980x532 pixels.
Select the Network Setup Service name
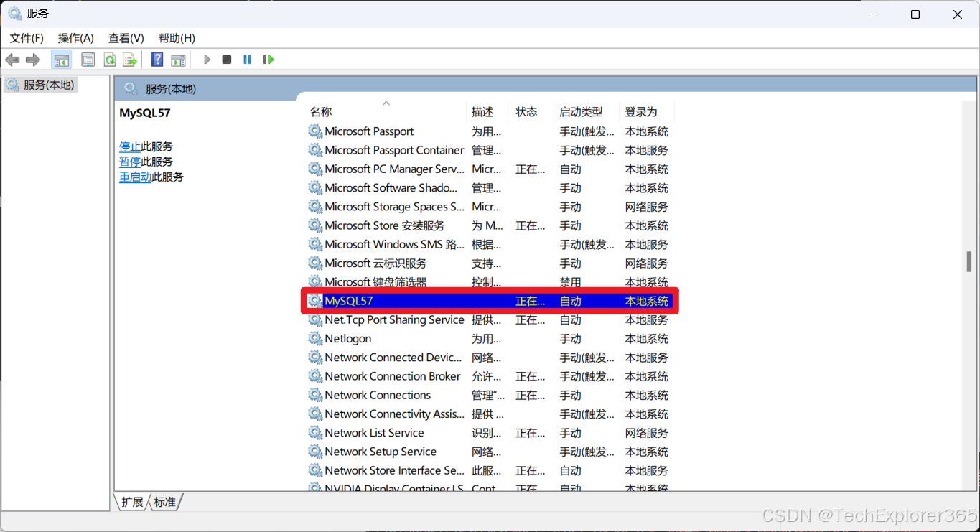pyautogui.click(x=381, y=452)
